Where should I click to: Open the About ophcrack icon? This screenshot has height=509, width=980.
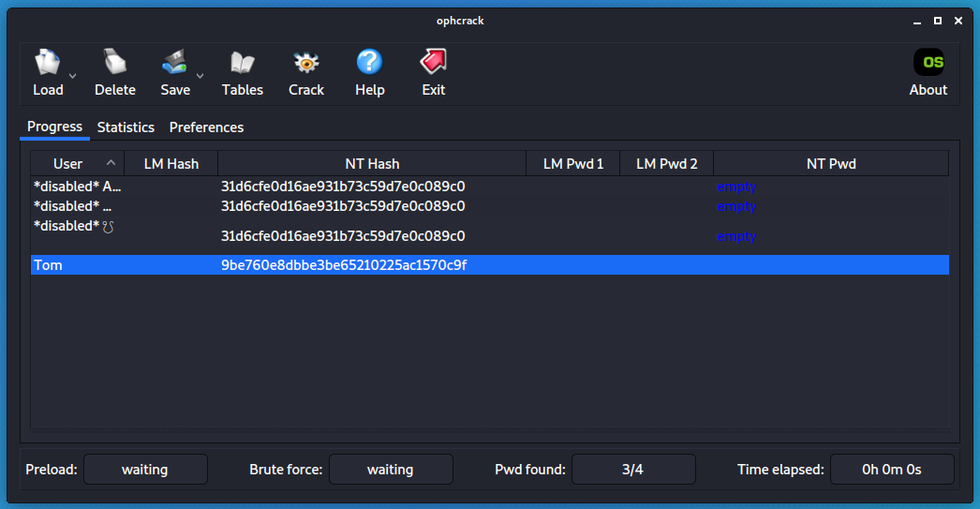[928, 64]
